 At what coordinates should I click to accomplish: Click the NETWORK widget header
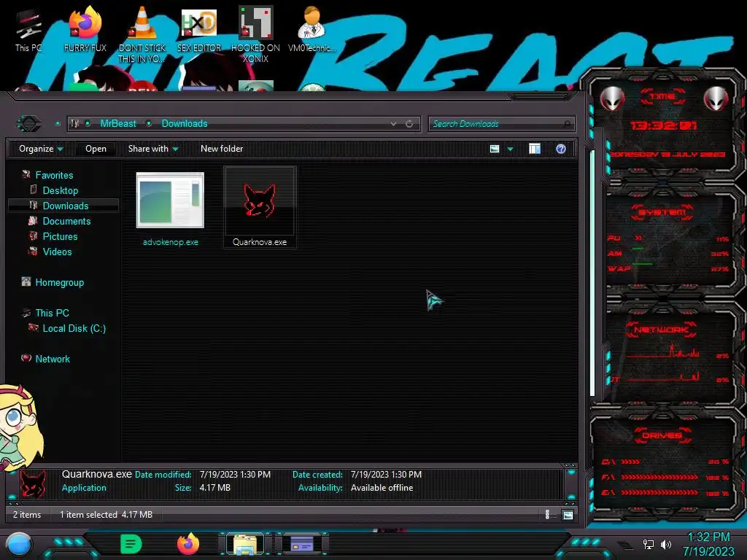point(661,330)
